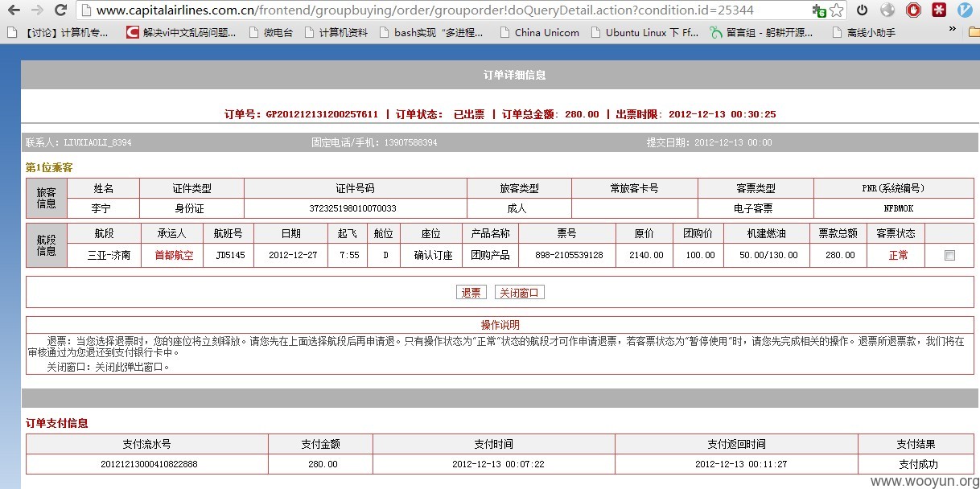Open the 离线小助手 bookmark
This screenshot has width=980, height=489.
click(863, 33)
